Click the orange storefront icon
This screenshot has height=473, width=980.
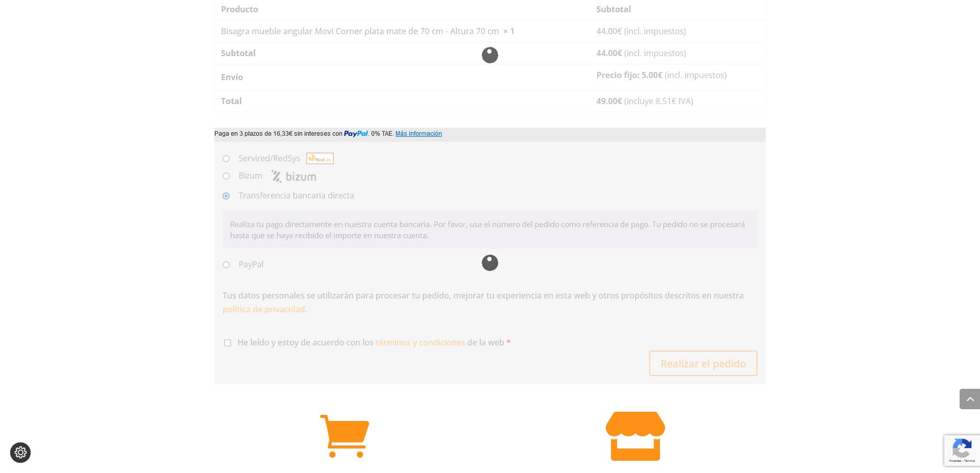tap(635, 436)
